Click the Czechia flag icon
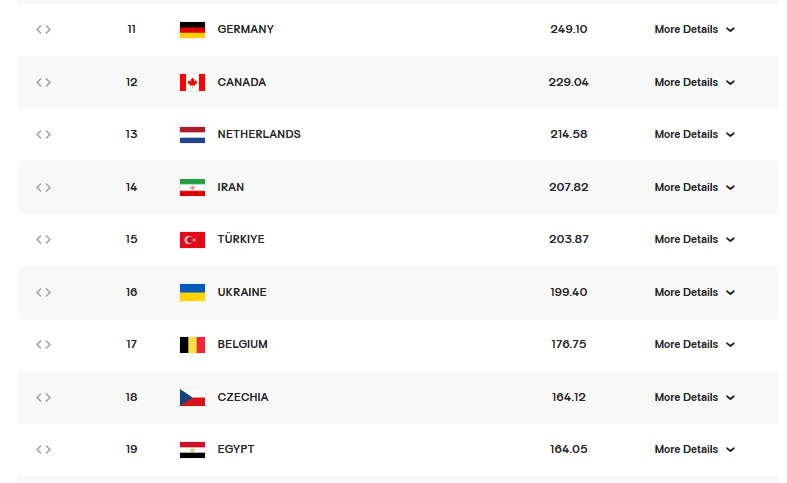 (192, 397)
